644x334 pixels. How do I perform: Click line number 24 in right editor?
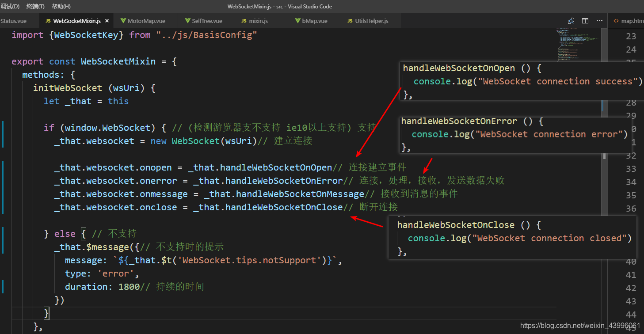631,49
